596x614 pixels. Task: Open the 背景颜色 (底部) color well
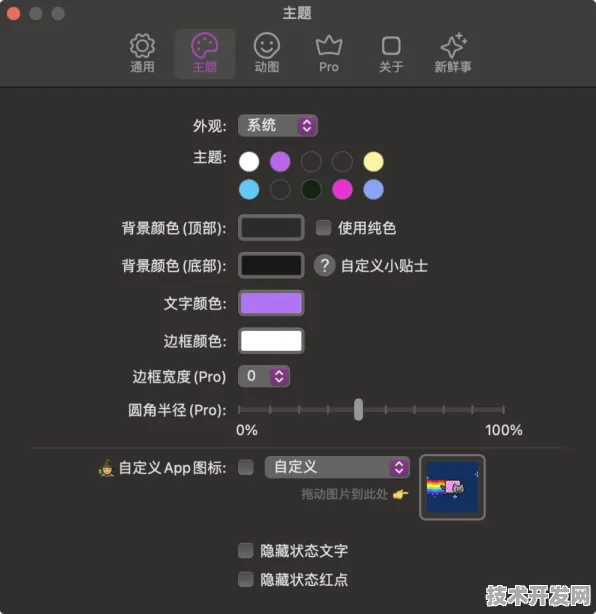271,265
